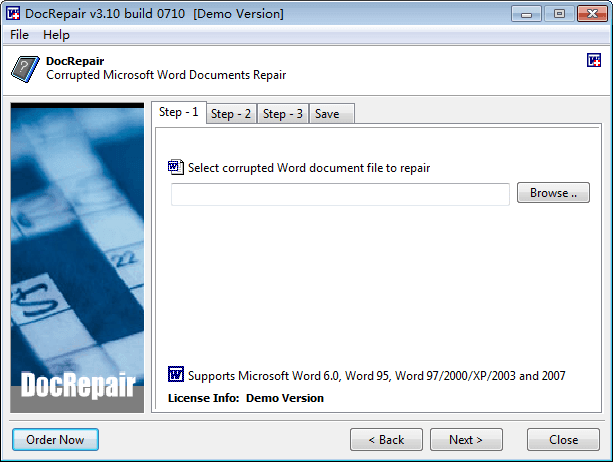Minimize the DocRepair window
Image resolution: width=613 pixels, height=462 pixels.
coord(526,14)
